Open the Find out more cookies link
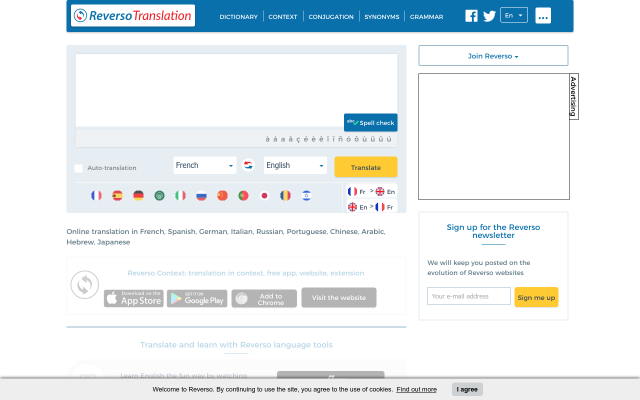 416,389
